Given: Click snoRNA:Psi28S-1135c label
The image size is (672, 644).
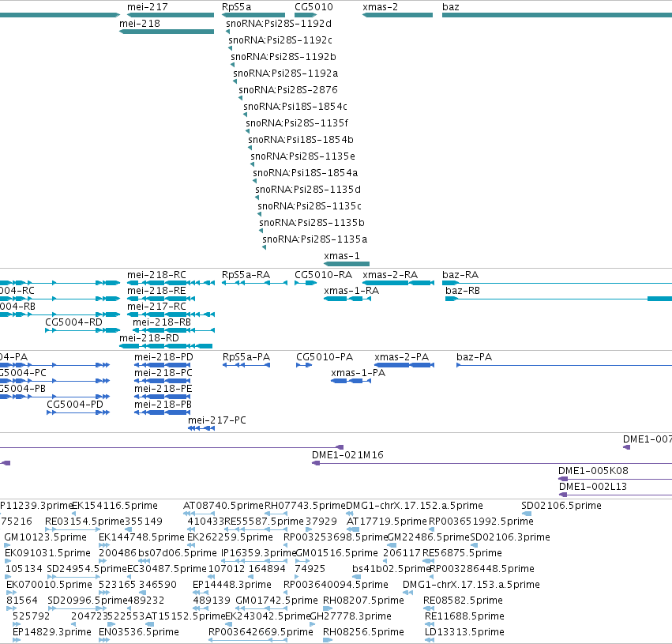Looking at the screenshot, I should coord(310,205).
